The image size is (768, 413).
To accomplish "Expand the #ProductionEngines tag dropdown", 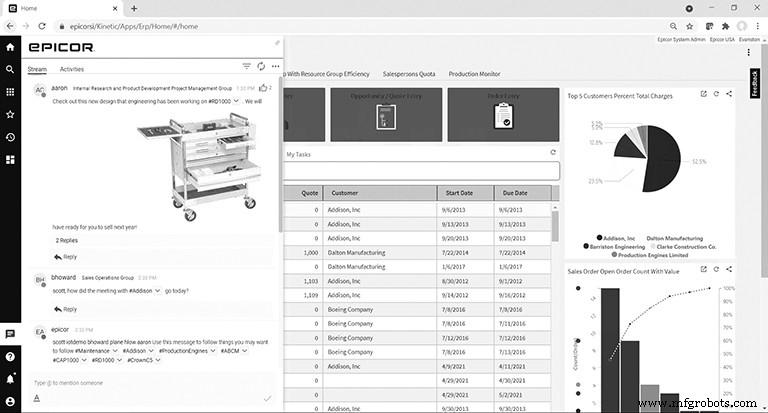I will coord(212,351).
